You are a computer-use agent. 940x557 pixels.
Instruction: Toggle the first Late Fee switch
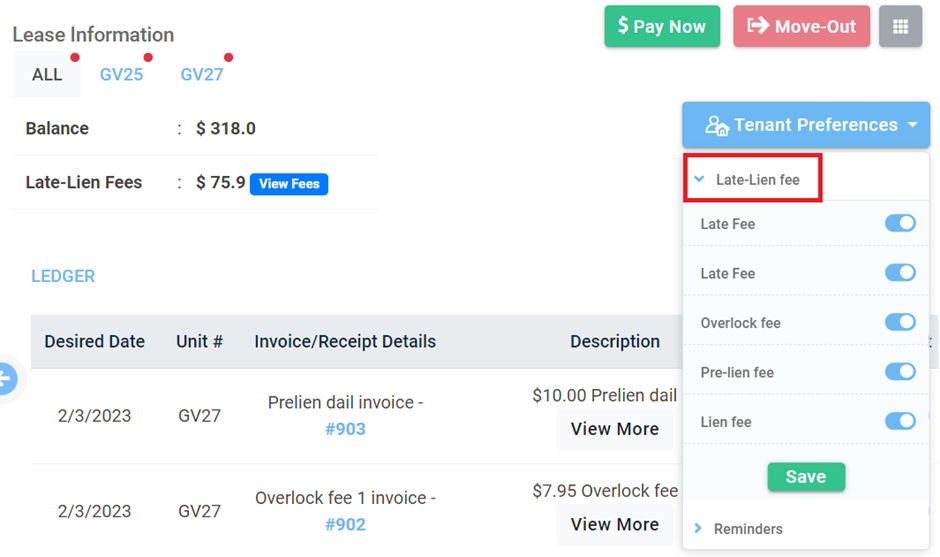(x=900, y=223)
